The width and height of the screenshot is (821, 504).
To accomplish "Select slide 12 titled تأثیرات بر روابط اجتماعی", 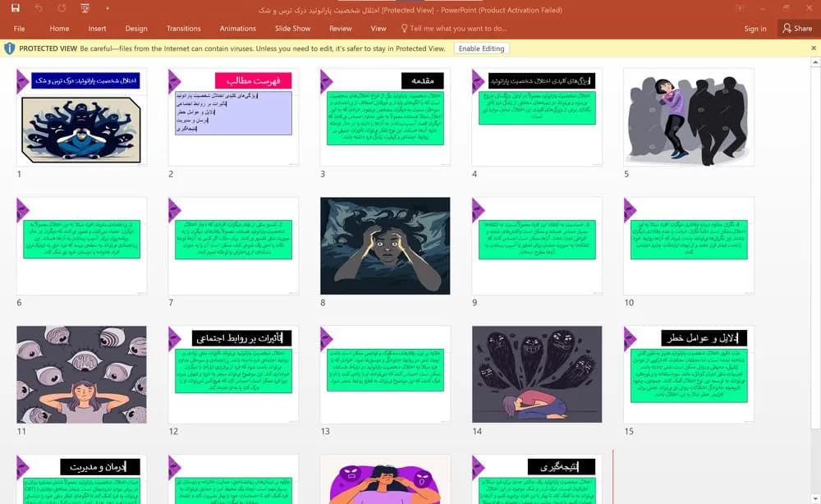I will coord(233,374).
